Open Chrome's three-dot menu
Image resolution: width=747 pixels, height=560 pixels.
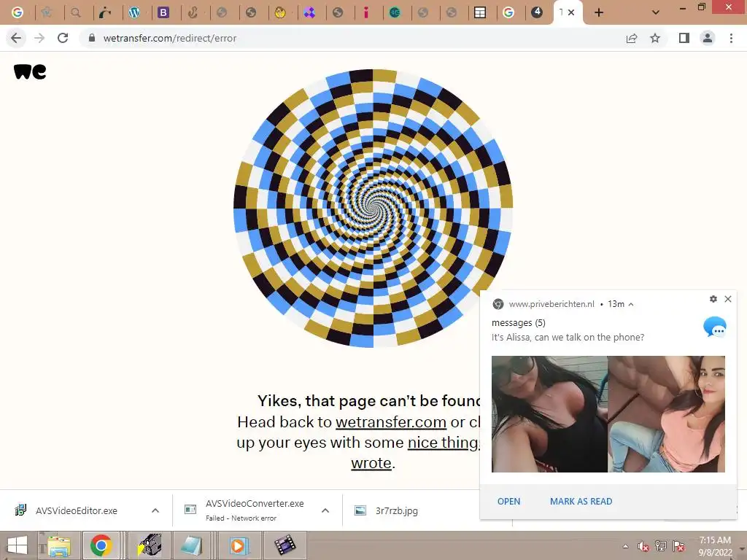[731, 38]
